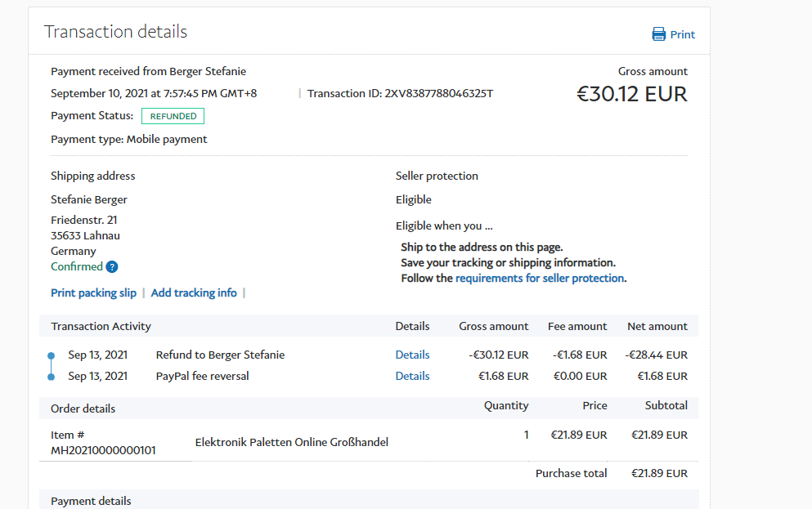
Task: Open requirements for seller protection link
Action: (x=540, y=278)
